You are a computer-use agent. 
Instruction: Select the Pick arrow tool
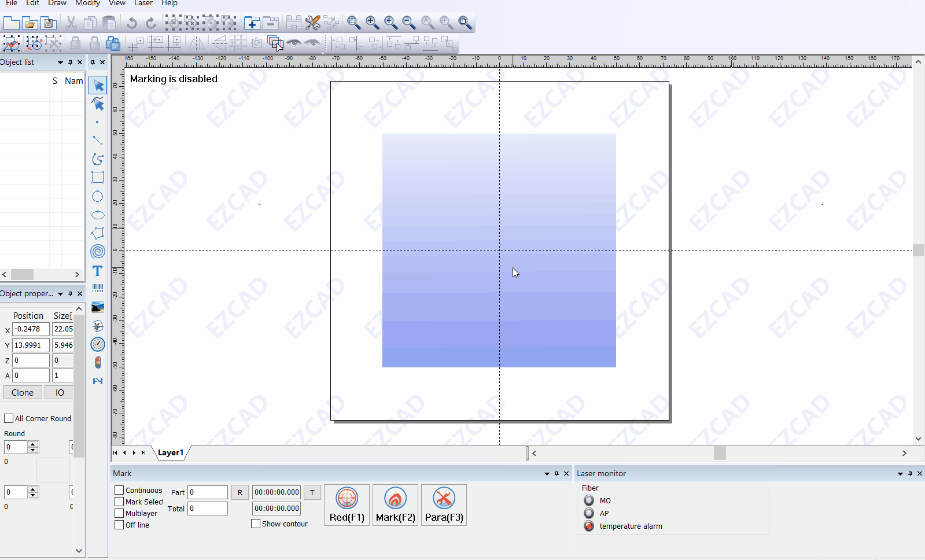point(98,85)
